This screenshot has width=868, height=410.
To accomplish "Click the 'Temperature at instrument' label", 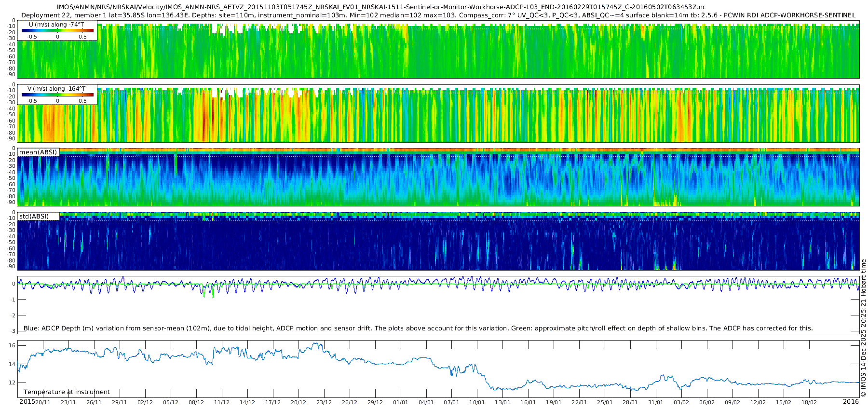I will tap(67, 392).
